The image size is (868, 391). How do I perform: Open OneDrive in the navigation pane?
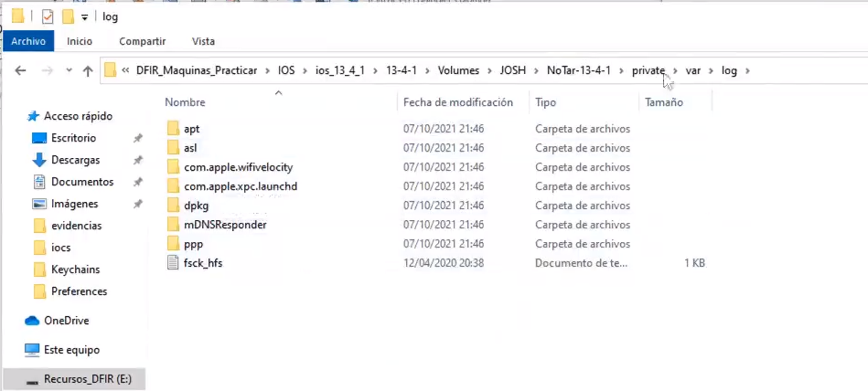click(67, 321)
